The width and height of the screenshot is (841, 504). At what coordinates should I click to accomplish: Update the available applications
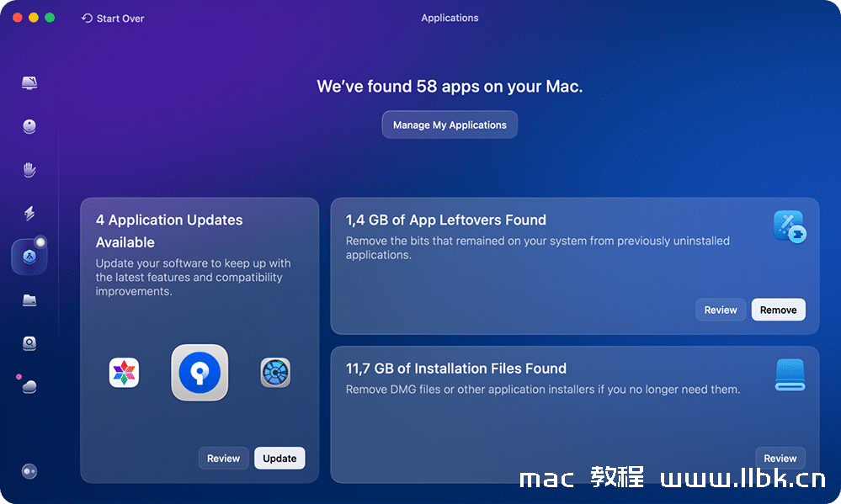(279, 458)
